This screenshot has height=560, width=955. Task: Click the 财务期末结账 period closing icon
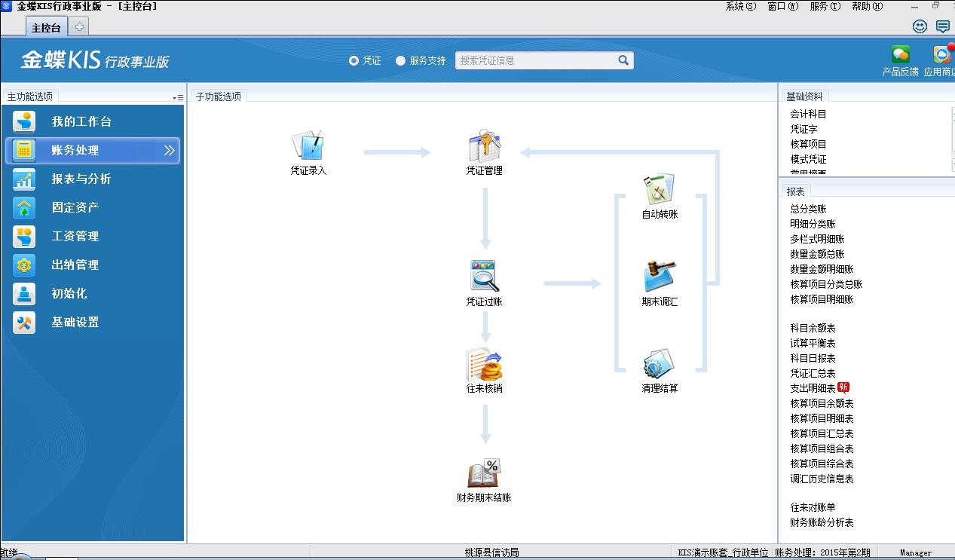click(484, 474)
